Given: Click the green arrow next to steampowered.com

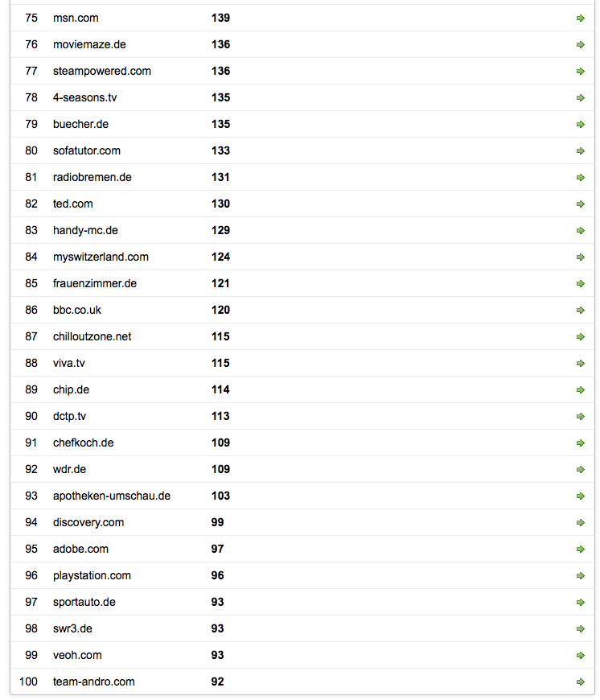Looking at the screenshot, I should (x=580, y=71).
